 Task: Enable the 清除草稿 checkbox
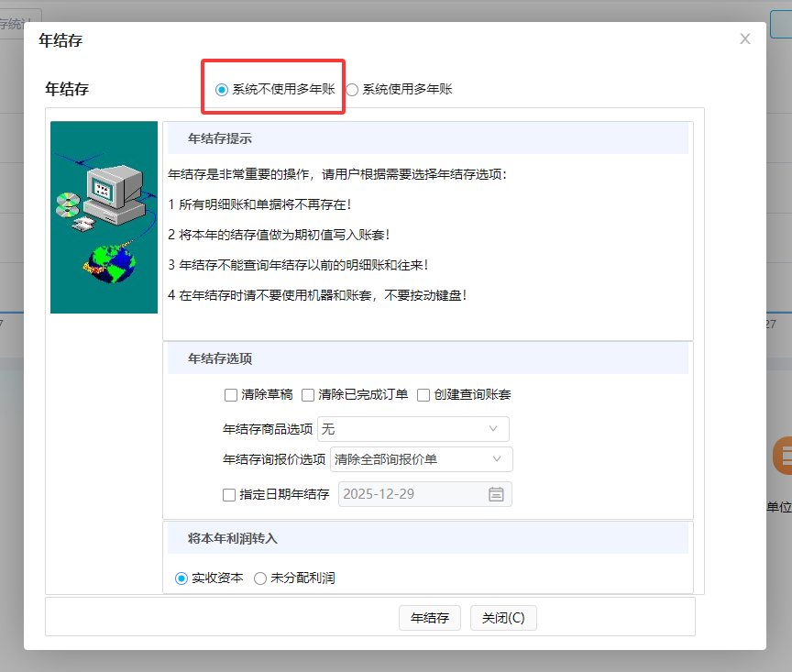point(229,395)
